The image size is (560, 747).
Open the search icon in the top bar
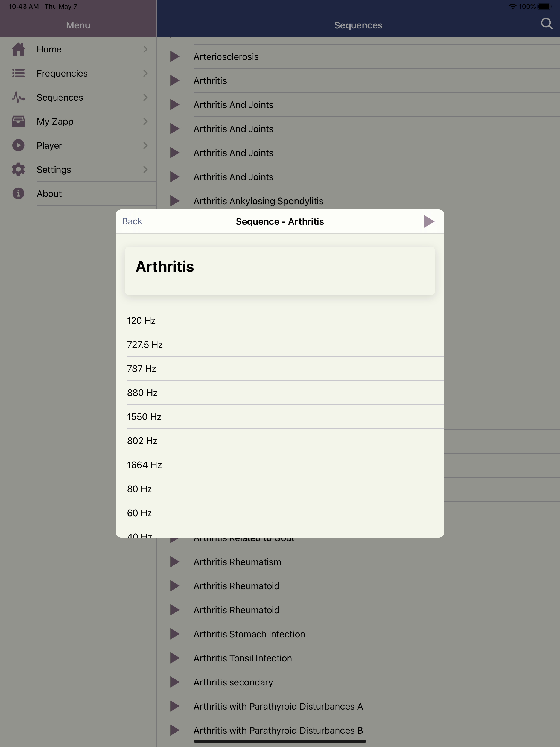click(547, 24)
